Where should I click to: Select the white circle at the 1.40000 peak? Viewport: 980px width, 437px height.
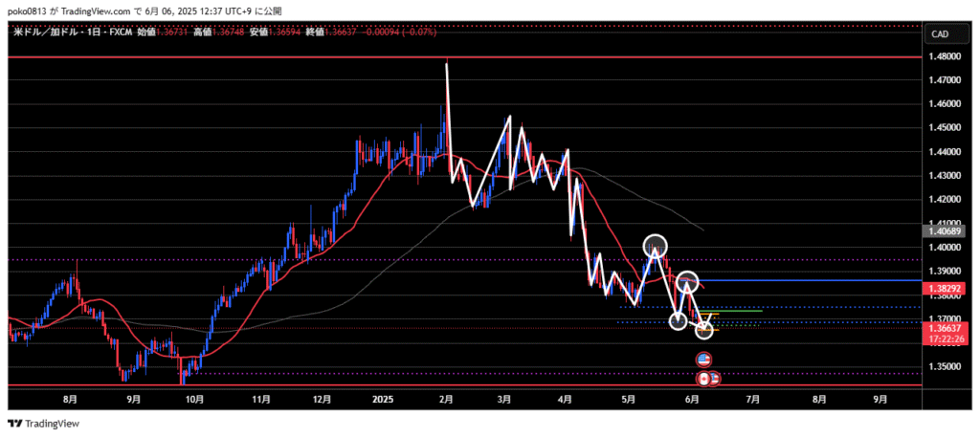coord(655,245)
